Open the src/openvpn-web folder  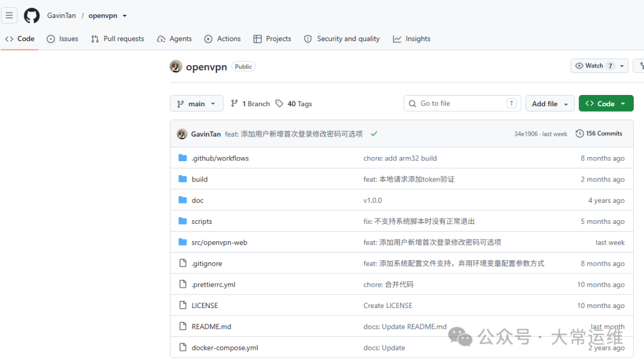219,242
